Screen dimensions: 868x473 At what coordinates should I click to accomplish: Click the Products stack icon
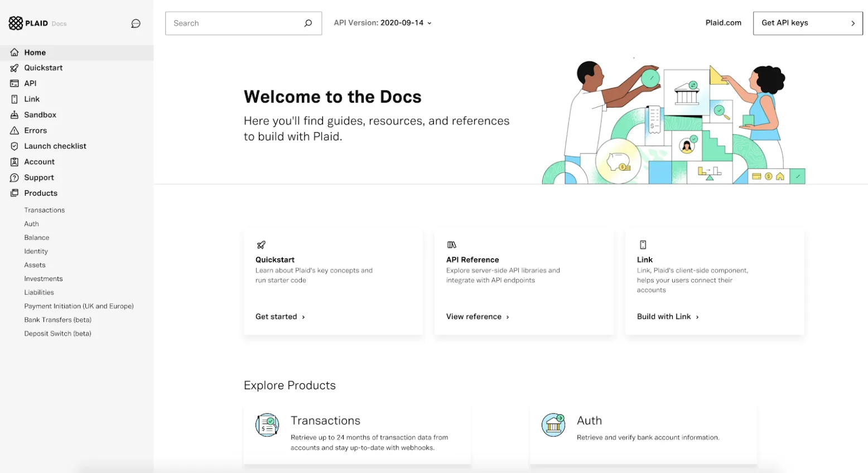(x=15, y=193)
